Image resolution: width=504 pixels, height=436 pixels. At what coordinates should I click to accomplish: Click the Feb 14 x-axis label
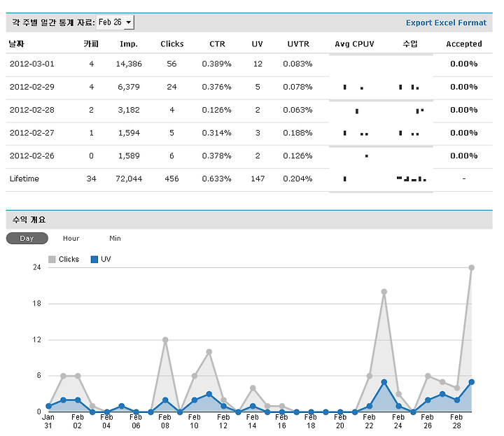253,421
